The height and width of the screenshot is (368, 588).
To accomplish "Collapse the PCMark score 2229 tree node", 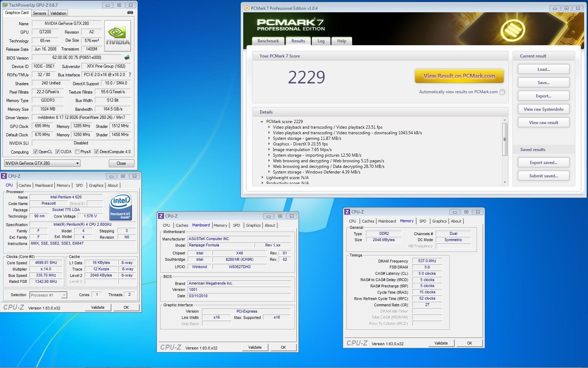I will tap(262, 122).
